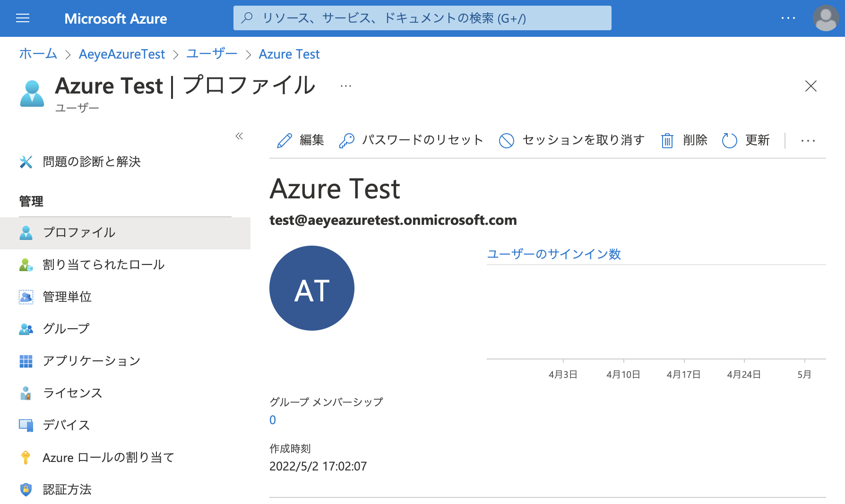Click the search resources input field
Image resolution: width=845 pixels, height=504 pixels.
point(422,18)
